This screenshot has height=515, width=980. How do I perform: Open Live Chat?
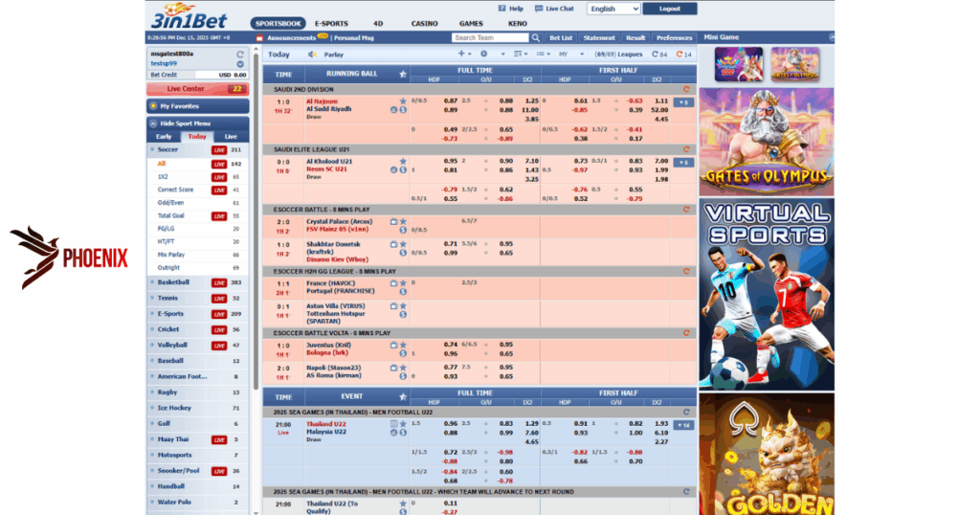click(x=554, y=9)
